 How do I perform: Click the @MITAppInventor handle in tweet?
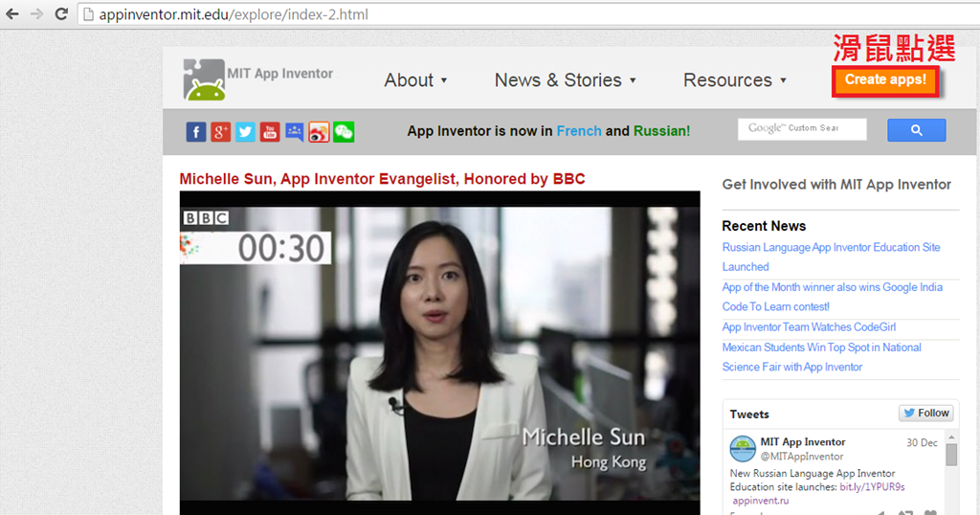(802, 457)
